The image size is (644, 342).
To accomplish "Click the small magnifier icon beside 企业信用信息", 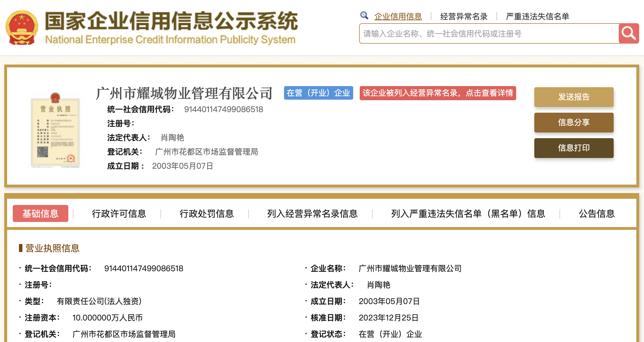I will click(x=364, y=16).
